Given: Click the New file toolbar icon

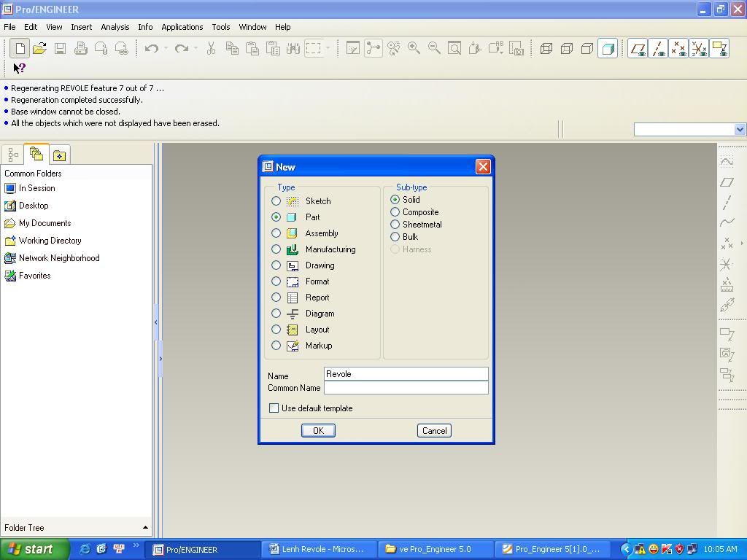Looking at the screenshot, I should [20, 48].
